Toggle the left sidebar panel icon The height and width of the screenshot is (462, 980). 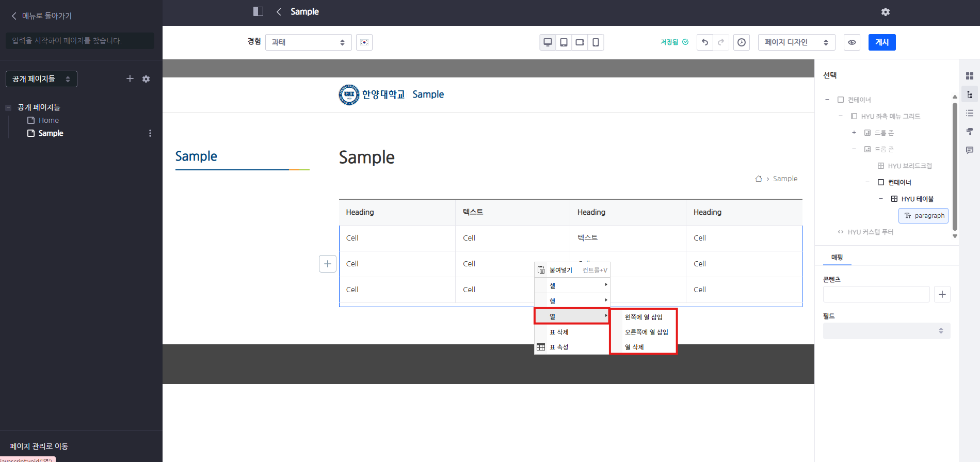pos(259,11)
